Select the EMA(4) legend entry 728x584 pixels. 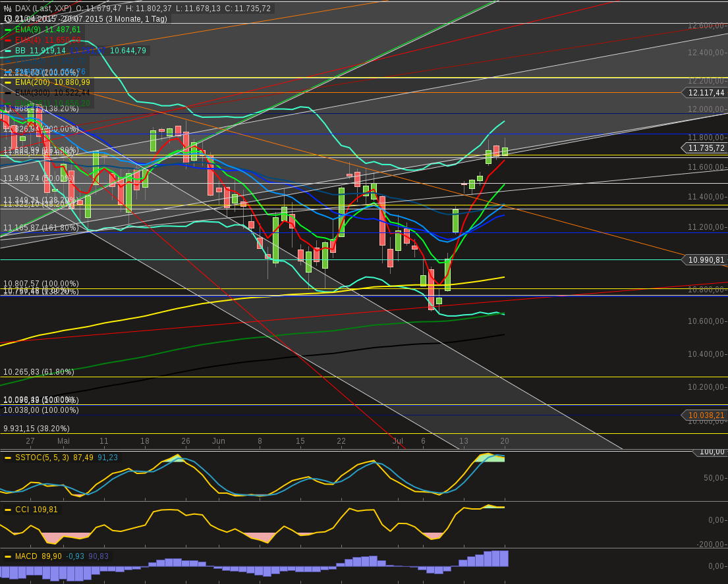[x=48, y=40]
